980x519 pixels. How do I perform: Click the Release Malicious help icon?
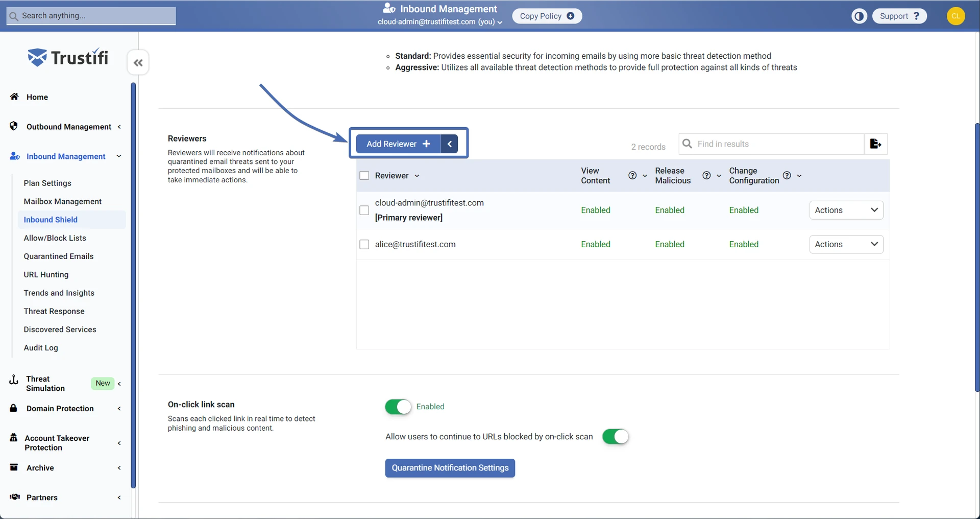[x=706, y=176]
